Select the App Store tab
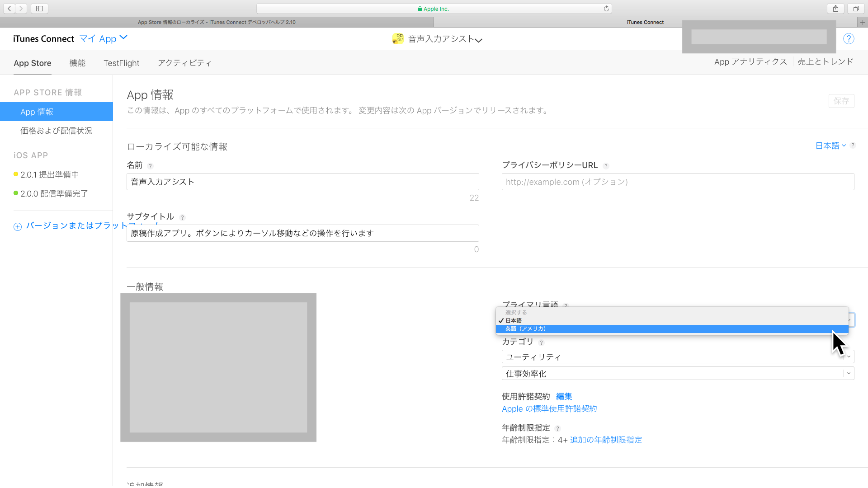The width and height of the screenshot is (868, 488). tap(33, 63)
